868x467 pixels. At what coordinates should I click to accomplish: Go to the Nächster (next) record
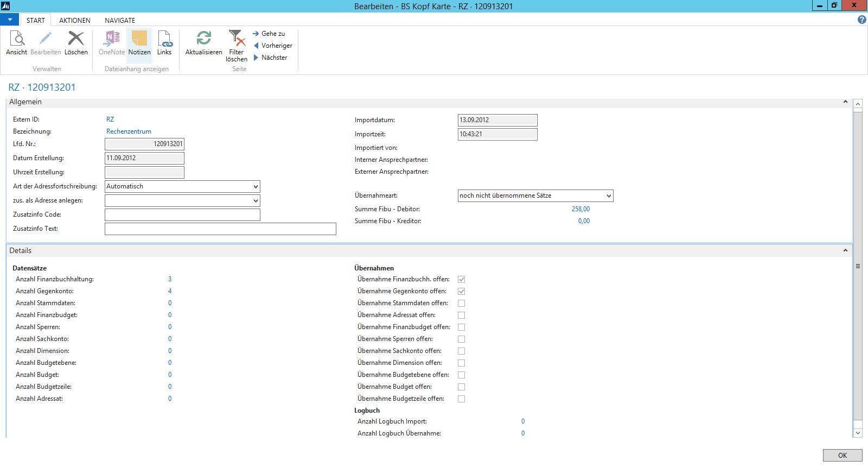click(271, 58)
